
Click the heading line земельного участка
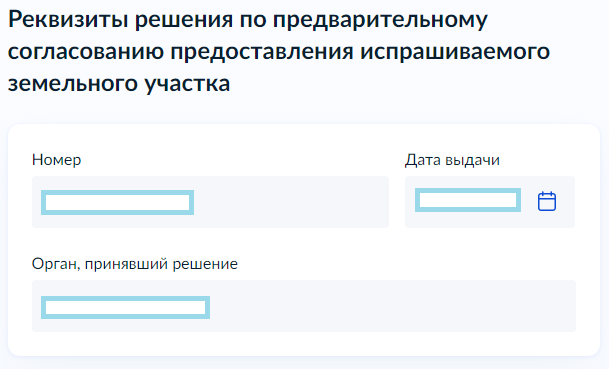pyautogui.click(x=119, y=84)
